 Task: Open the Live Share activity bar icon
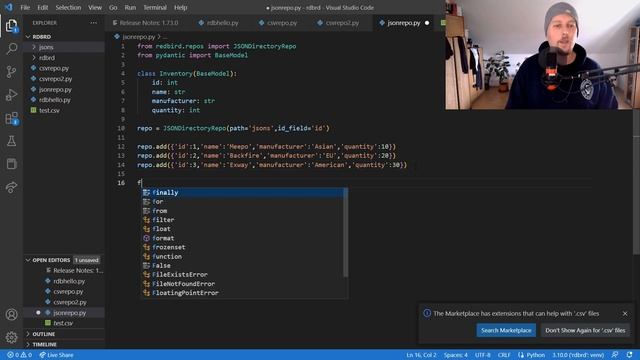[11, 187]
